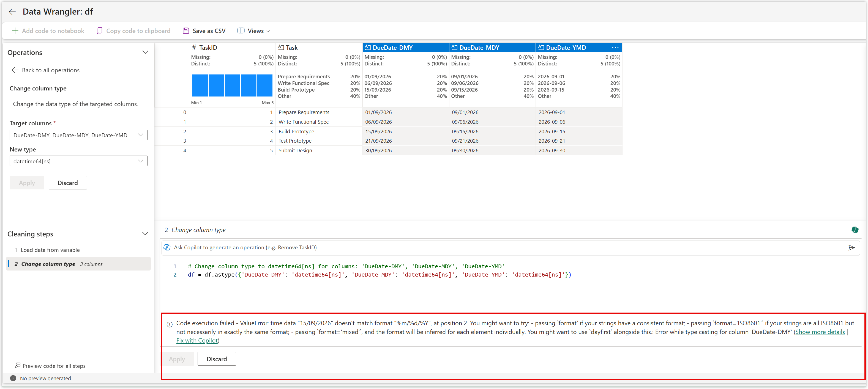Click the Copilot prompt send arrow

[851, 248]
